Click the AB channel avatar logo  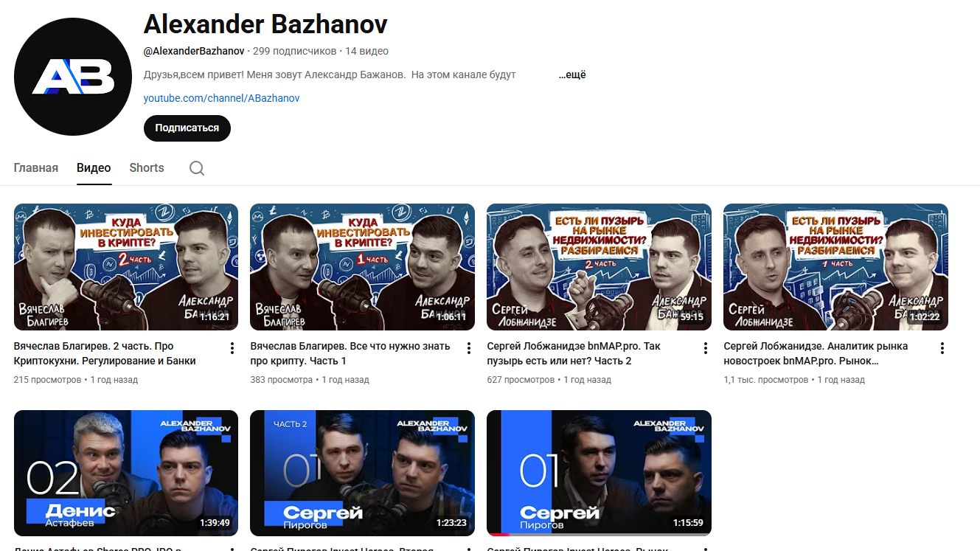(73, 76)
